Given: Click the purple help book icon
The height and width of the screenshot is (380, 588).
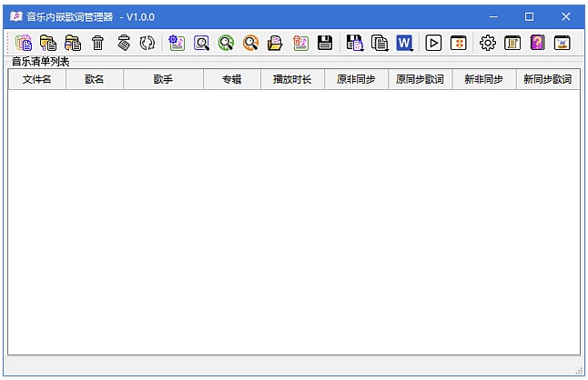Looking at the screenshot, I should (537, 43).
